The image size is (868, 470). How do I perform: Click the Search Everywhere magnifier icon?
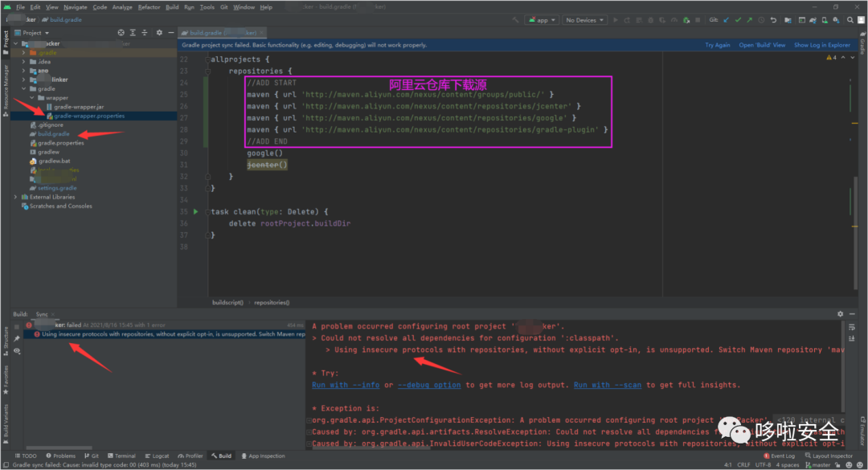click(x=850, y=20)
